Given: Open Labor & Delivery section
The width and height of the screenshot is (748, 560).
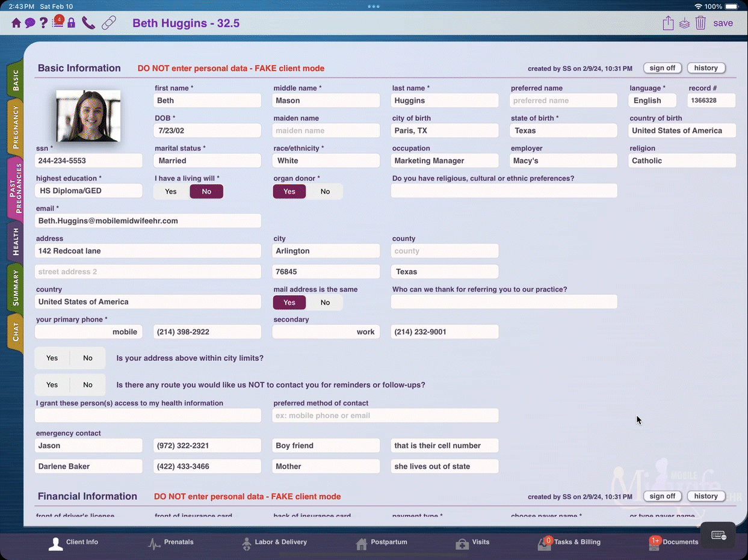Looking at the screenshot, I should tap(274, 543).
